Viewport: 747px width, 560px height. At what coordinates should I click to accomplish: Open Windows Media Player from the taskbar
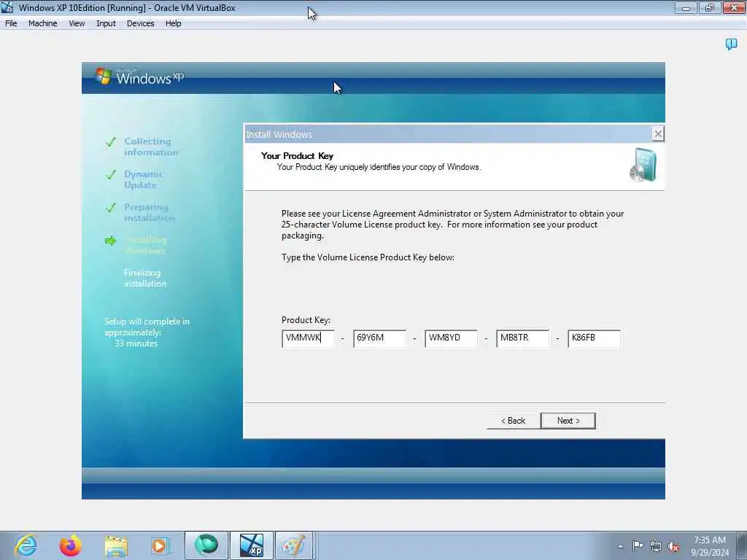(x=160, y=545)
